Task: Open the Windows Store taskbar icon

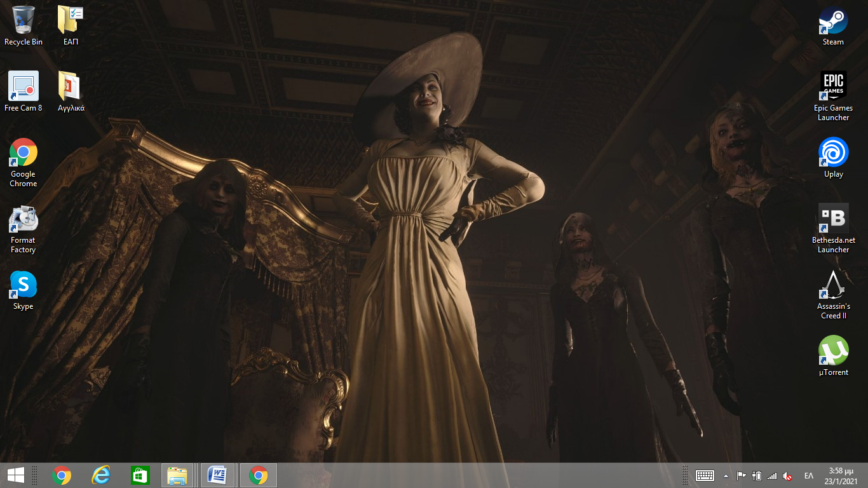Action: coord(140,475)
